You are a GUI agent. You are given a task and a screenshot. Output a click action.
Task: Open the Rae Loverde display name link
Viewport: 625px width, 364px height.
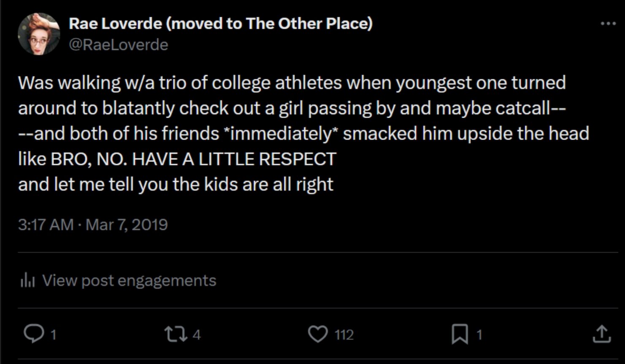coord(220,24)
